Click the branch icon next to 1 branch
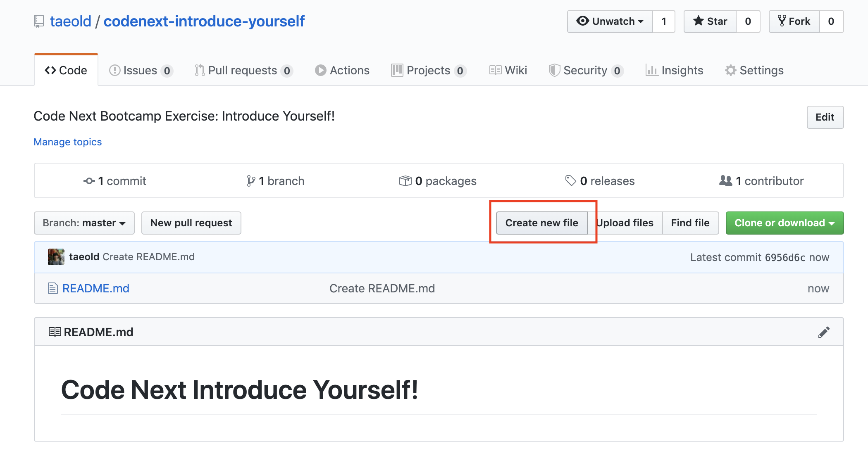 (x=251, y=181)
